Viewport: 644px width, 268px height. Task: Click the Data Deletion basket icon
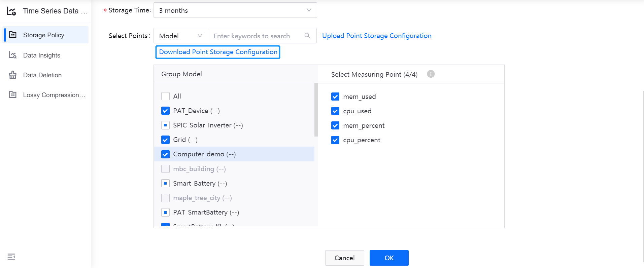[x=13, y=75]
